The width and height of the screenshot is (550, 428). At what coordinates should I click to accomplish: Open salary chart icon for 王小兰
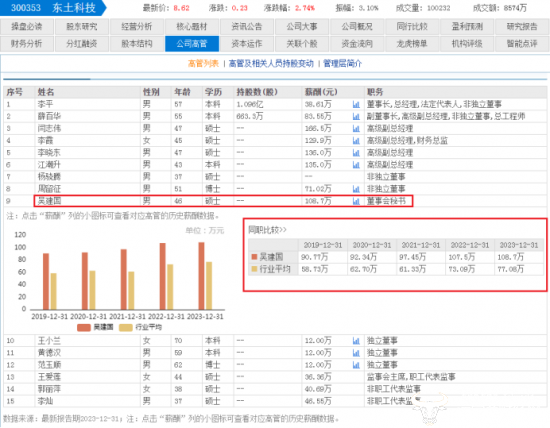[x=356, y=341]
